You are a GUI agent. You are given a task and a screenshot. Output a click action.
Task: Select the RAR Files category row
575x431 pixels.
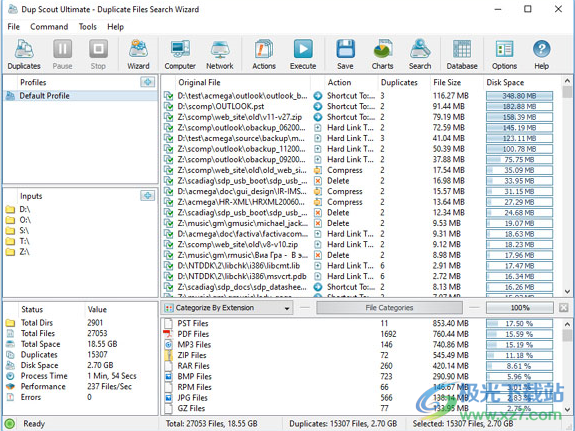click(361, 366)
